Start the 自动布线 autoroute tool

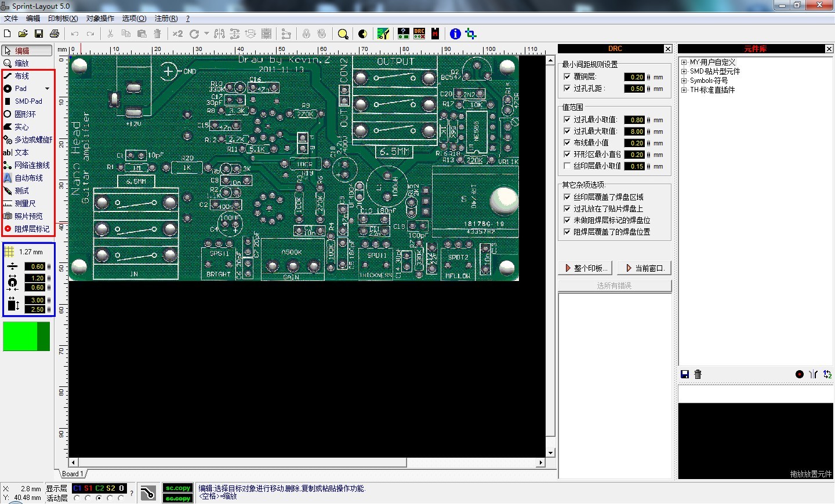point(27,178)
